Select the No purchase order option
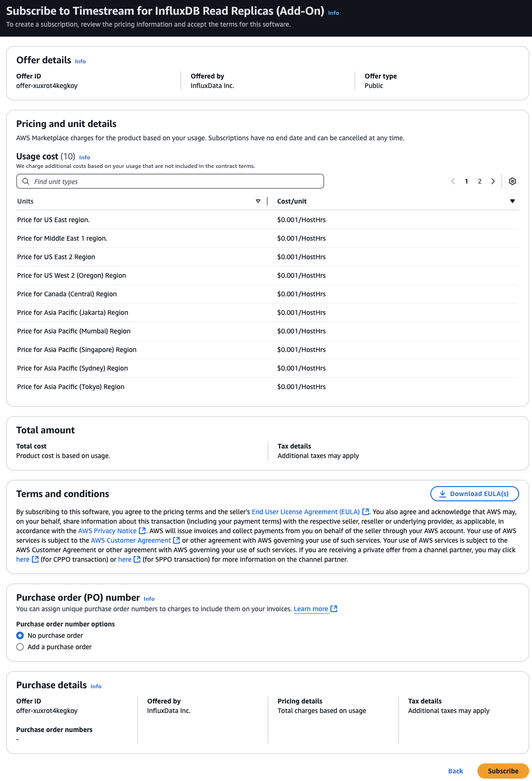This screenshot has height=781, width=532. pyautogui.click(x=20, y=635)
